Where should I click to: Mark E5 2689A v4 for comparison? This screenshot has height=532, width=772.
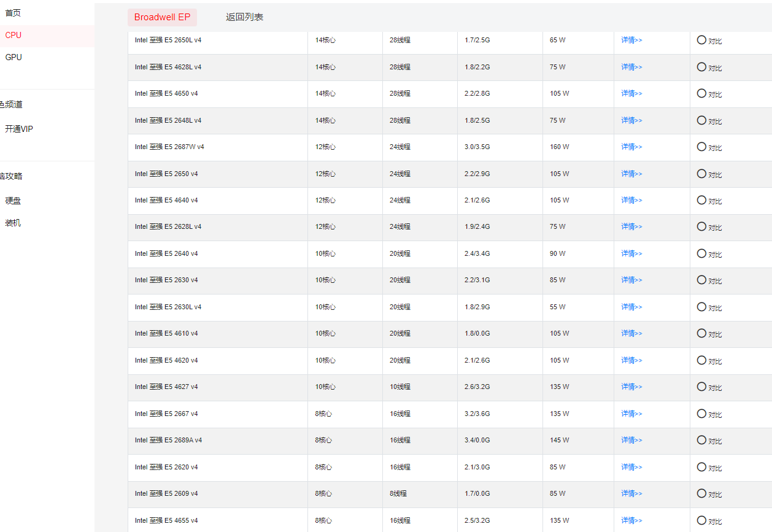click(x=701, y=440)
